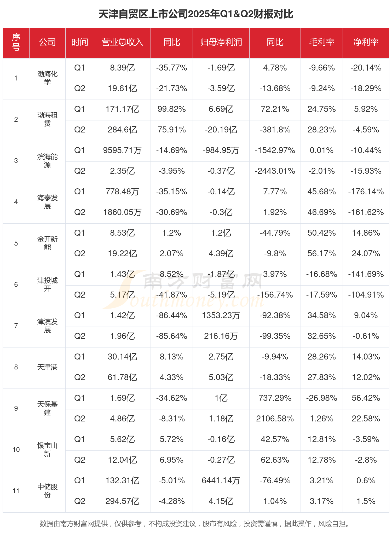Click the revenue value 171.17亿
This screenshot has height=539, width=392.
click(x=122, y=109)
